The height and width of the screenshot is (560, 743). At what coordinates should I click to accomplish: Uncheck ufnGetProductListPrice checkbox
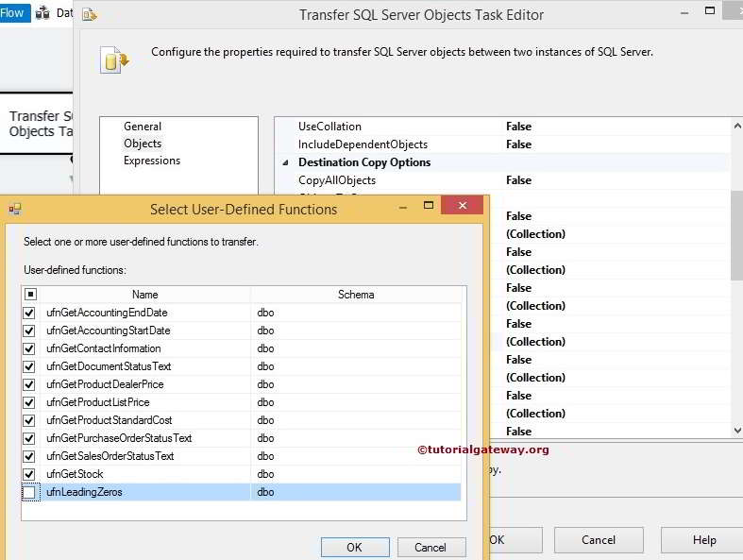[x=29, y=402]
